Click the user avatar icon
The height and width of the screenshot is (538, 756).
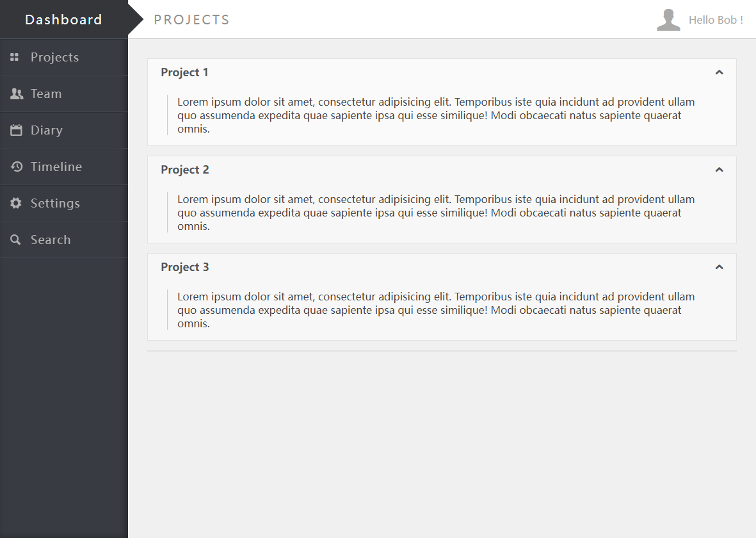click(x=668, y=20)
